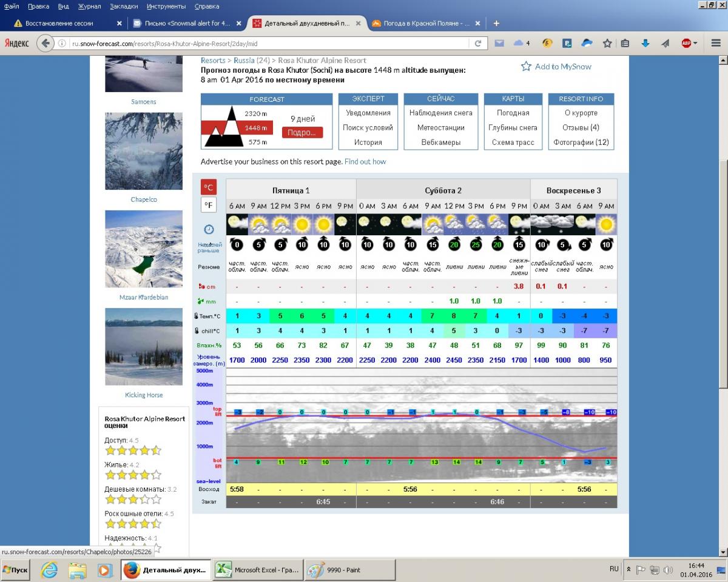Open the Mzaar Kfardebian photo thumbnail
This screenshot has height=582, width=728.
tap(144, 249)
